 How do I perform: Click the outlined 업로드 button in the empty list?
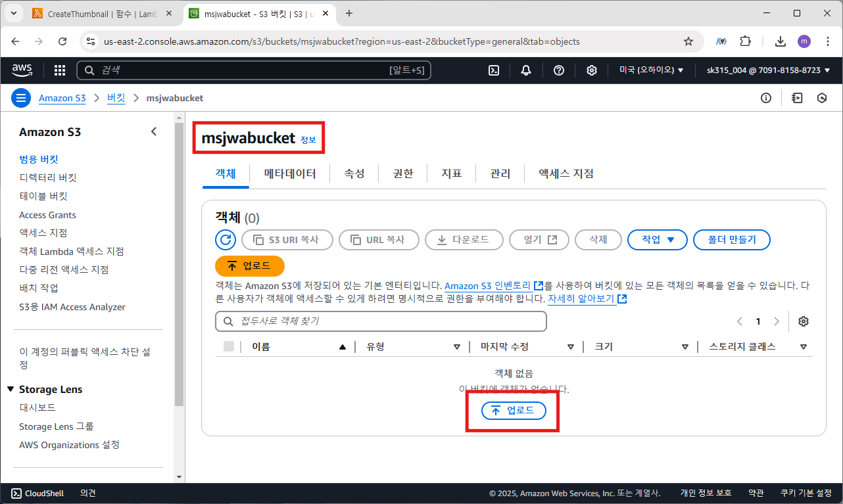click(514, 411)
